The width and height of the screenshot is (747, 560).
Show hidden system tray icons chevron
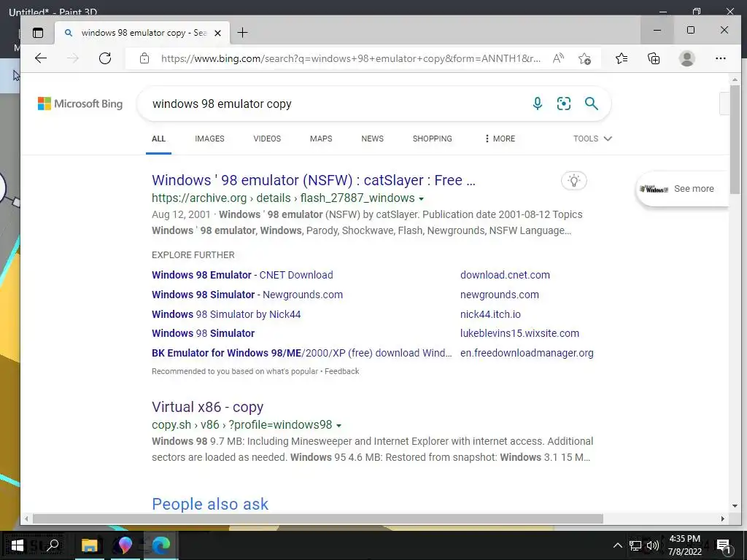pos(617,545)
